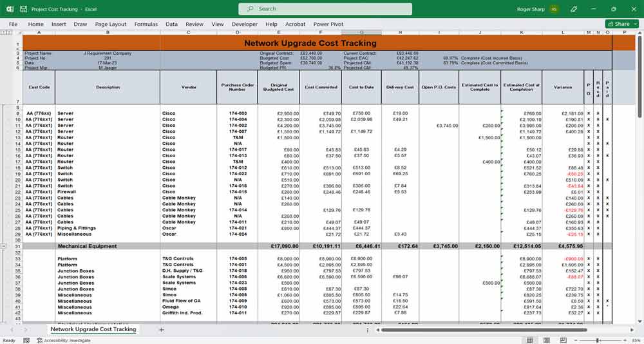This screenshot has width=644, height=344.
Task: Select the red -£900.00 variance cell
Action: pos(563,259)
